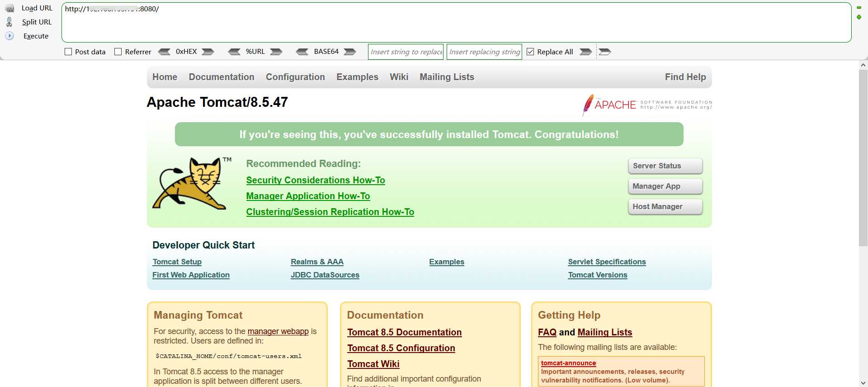The image size is (868, 387).
Task: Open the Documentation nav item
Action: (x=222, y=77)
